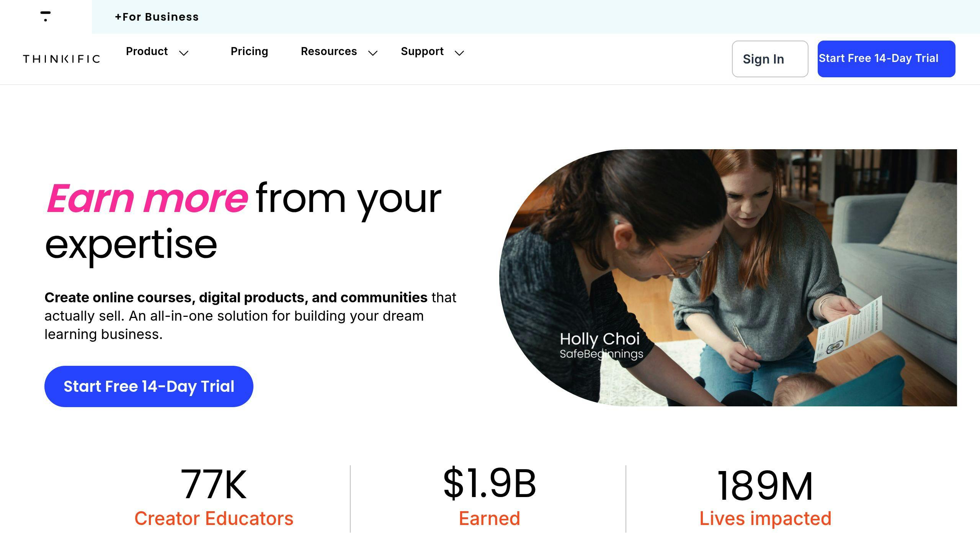The height and width of the screenshot is (551, 980).
Task: Open the Resources menu label
Action: pos(329,51)
